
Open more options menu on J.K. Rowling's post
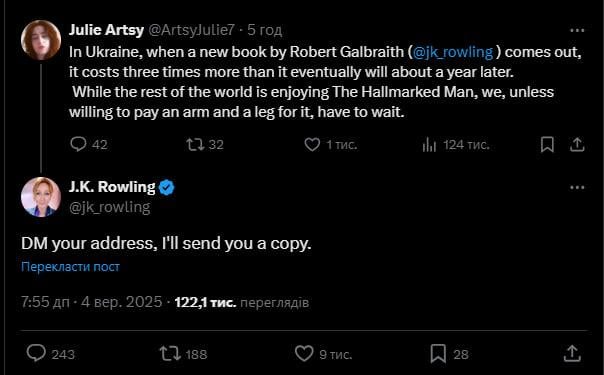[x=577, y=188]
